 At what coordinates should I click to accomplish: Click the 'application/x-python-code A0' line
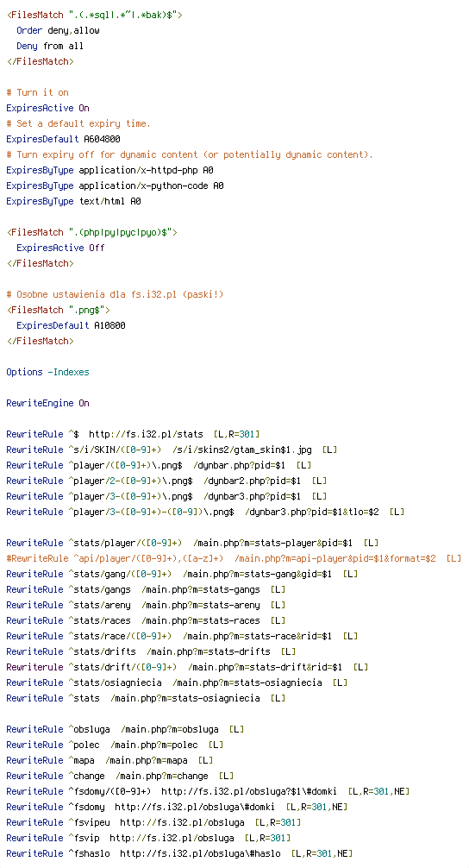pos(115,186)
